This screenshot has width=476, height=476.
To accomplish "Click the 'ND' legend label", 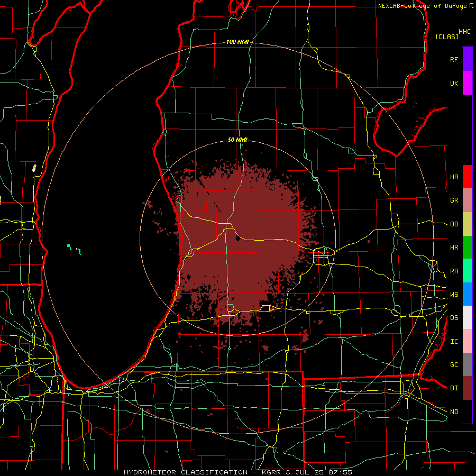I will [x=454, y=412].
